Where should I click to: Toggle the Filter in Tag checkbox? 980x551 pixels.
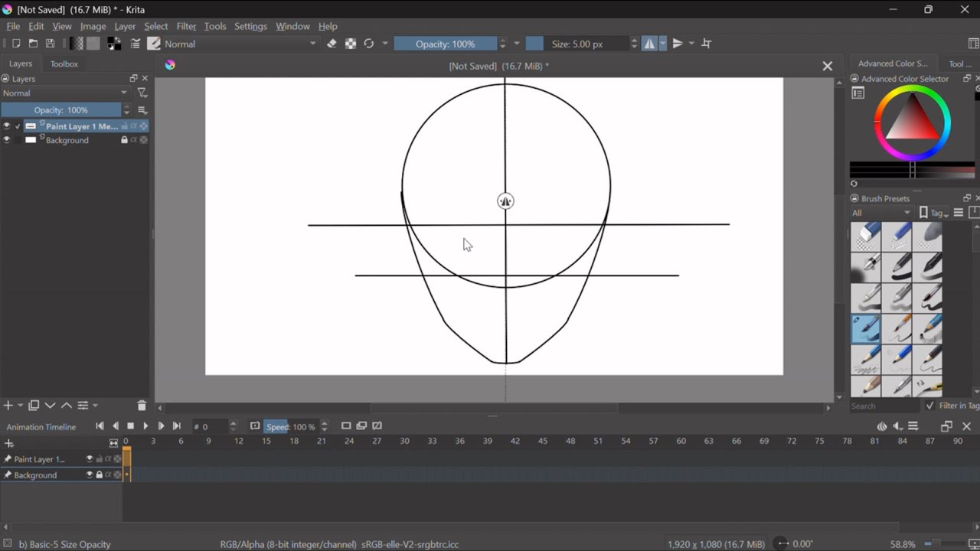pyautogui.click(x=930, y=406)
